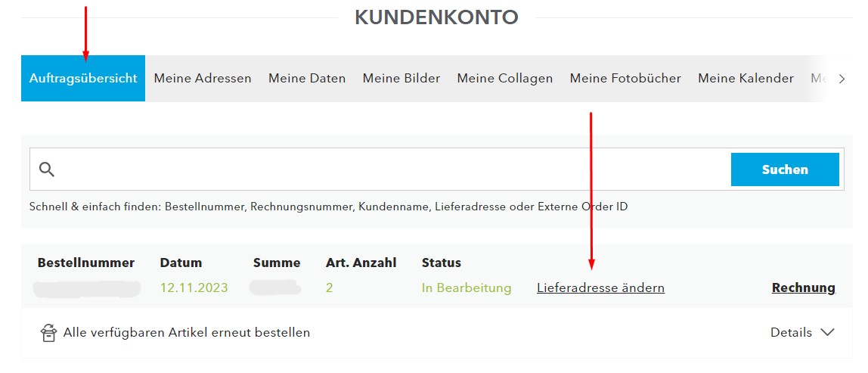Screen dimensions: 868x373
Task: Click the Lieferadresse ändern link
Action: point(600,288)
